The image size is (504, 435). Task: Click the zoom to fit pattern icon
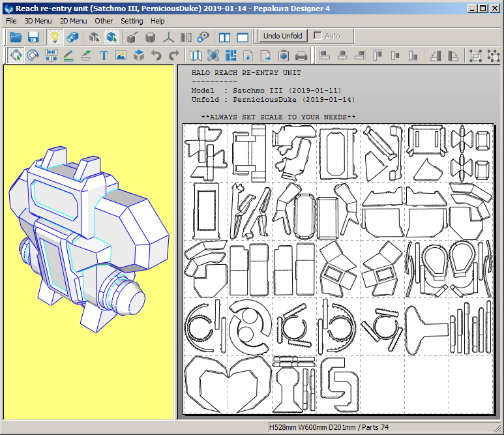click(213, 55)
